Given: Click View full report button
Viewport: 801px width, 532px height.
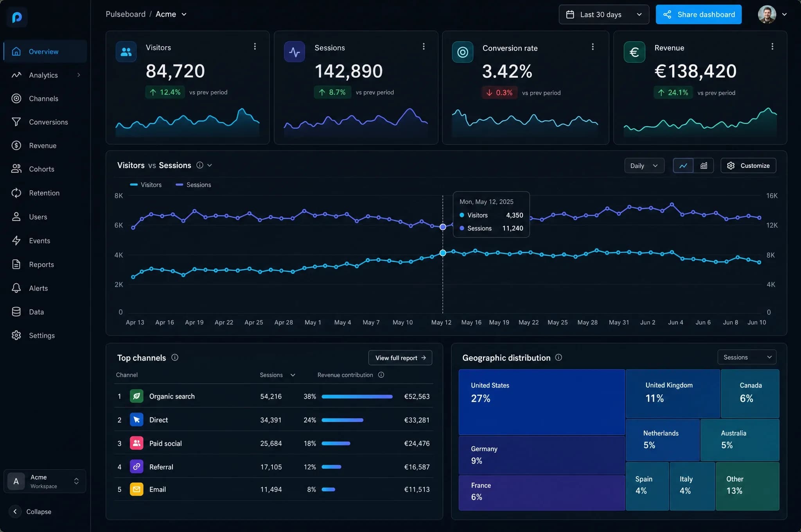Looking at the screenshot, I should pos(400,358).
